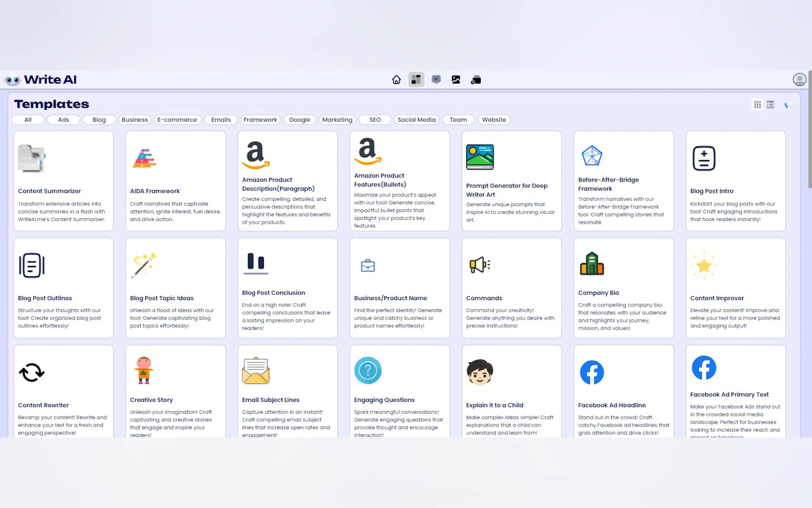Go to the Home page icon
This screenshot has width=812, height=508.
[x=396, y=80]
